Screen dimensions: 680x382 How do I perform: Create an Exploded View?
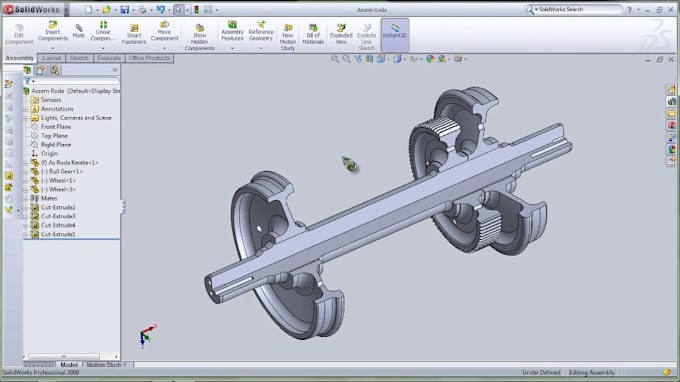click(x=341, y=34)
